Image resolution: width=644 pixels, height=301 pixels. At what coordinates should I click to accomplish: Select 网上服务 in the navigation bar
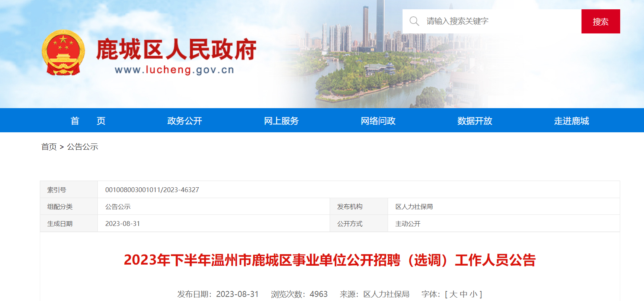[x=281, y=121]
